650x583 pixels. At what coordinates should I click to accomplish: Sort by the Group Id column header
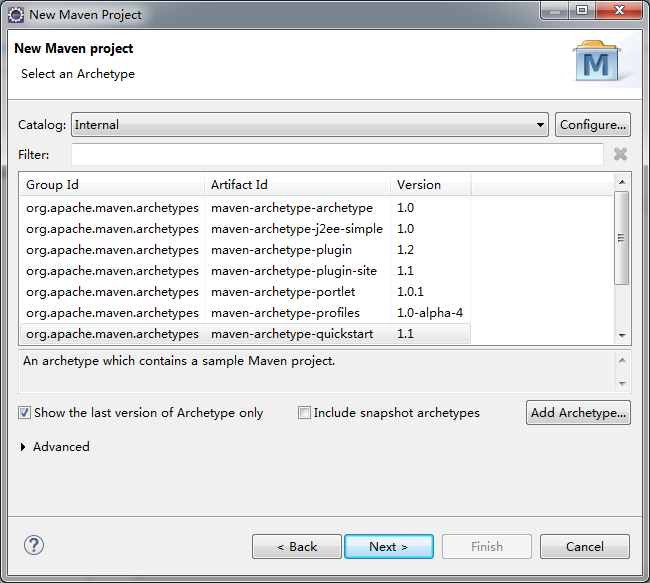point(112,185)
